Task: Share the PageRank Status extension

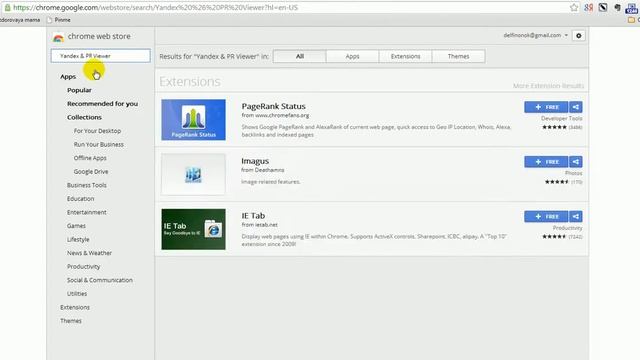Action: [576, 107]
